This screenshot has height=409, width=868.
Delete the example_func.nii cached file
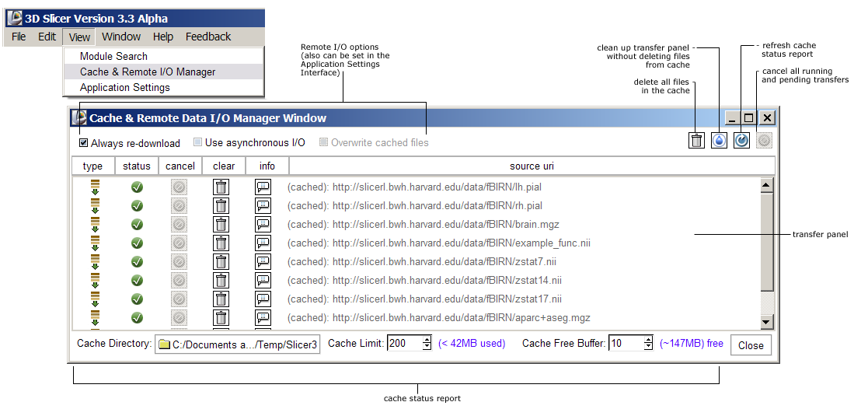pyautogui.click(x=221, y=243)
